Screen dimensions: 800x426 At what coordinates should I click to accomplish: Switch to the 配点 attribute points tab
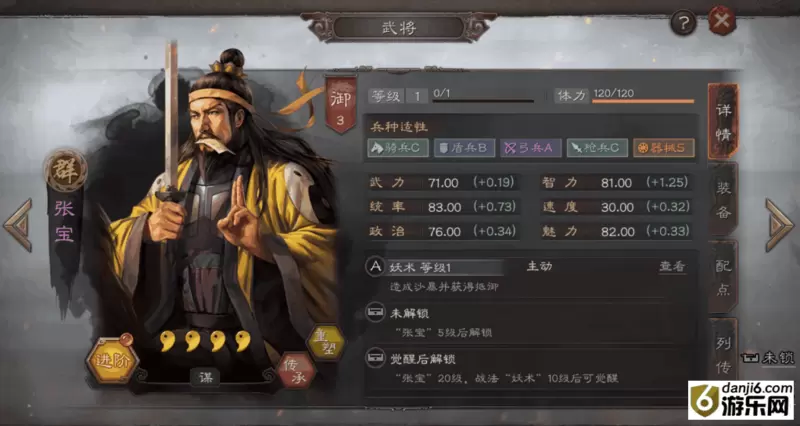click(x=723, y=277)
